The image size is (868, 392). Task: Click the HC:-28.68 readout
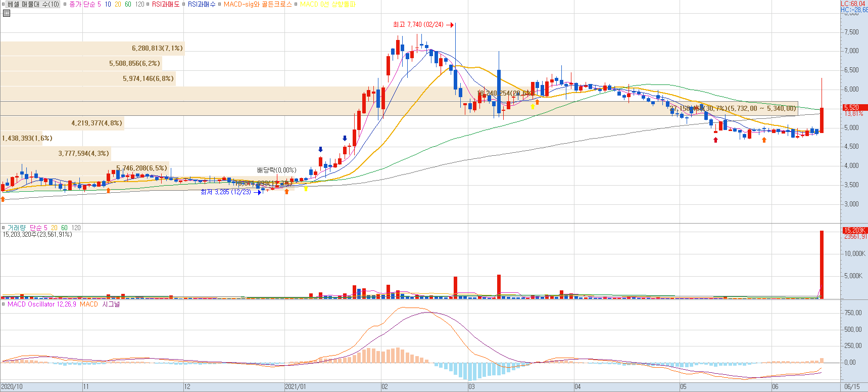[x=854, y=10]
